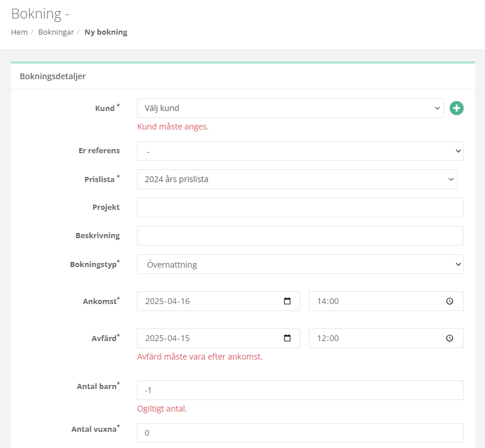Navigate to Bokningar breadcrumb link
The height and width of the screenshot is (448, 485).
click(56, 32)
